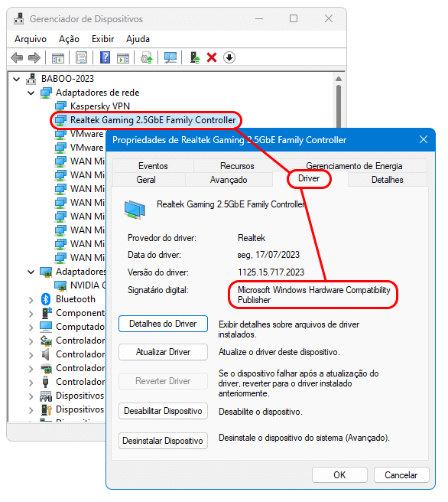Viewport: 448px width, 502px height.
Task: Click the Desinstalar Dispositivo button
Action: (163, 441)
